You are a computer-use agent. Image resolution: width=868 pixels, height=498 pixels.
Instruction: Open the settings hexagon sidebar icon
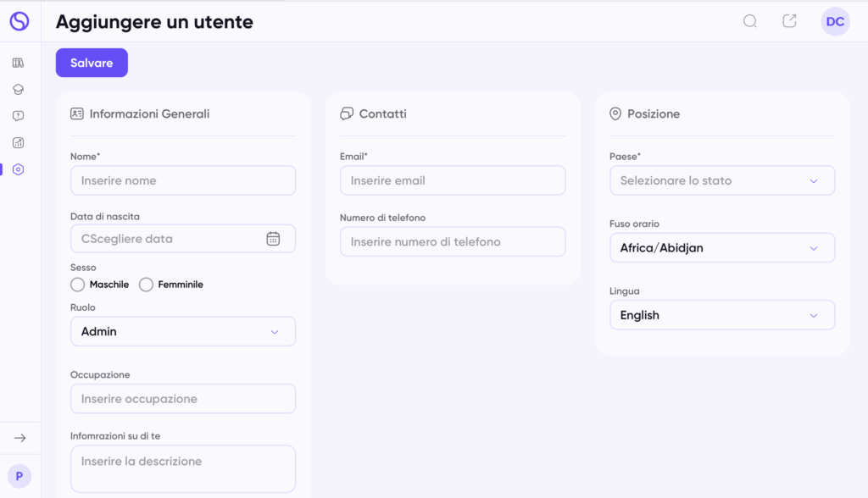[x=19, y=169]
